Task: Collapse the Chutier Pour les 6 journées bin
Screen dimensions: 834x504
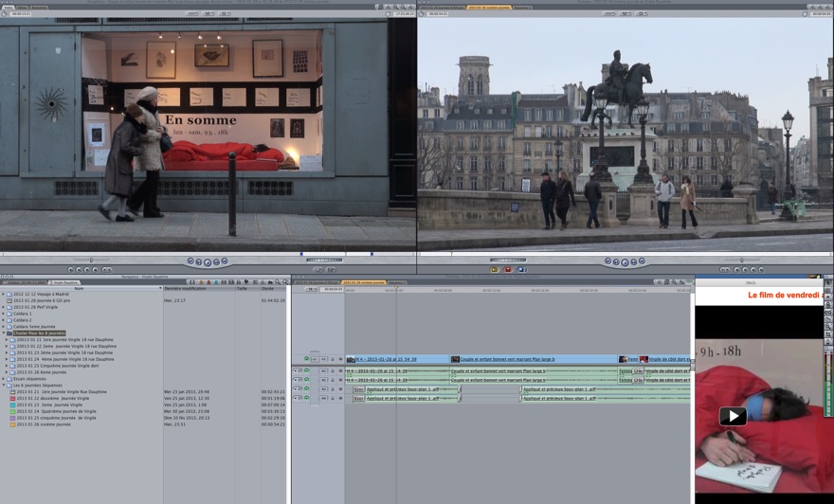Action: (x=3, y=333)
